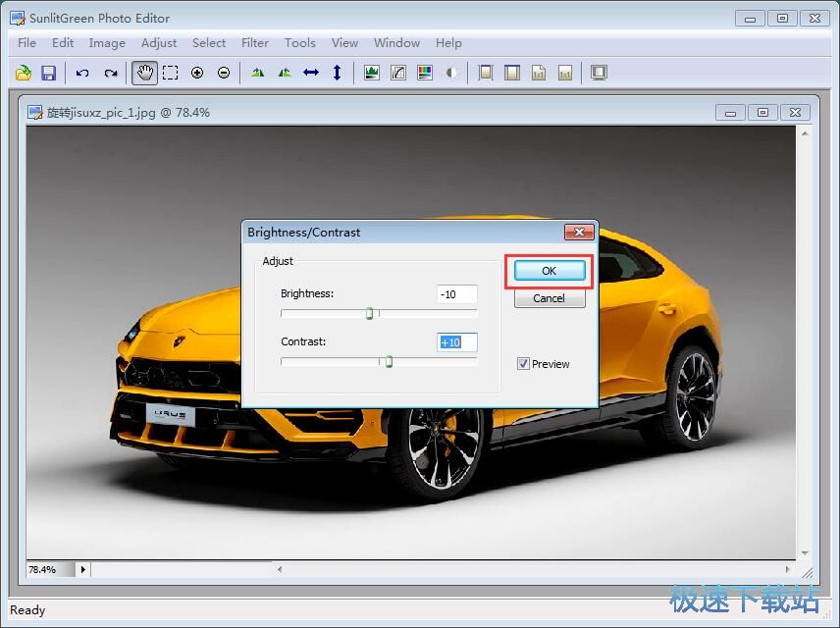This screenshot has height=628, width=840.
Task: Select the Hand pan tool
Action: tap(144, 73)
